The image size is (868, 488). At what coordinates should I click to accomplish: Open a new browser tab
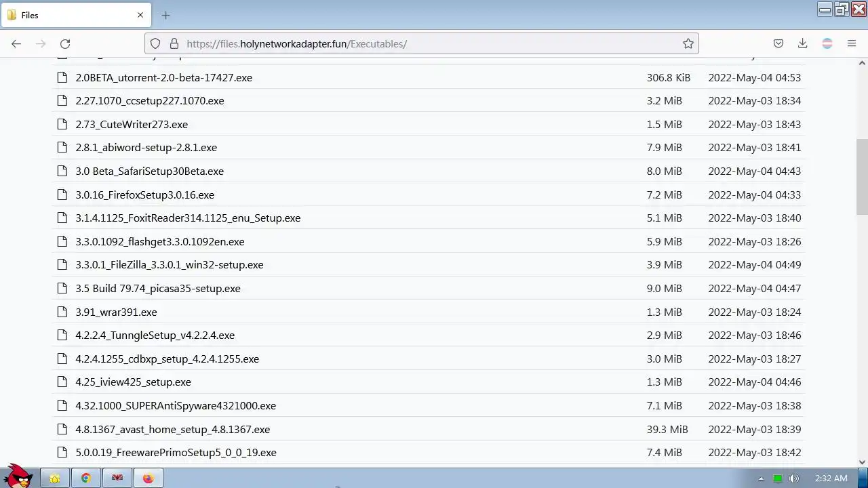pyautogui.click(x=165, y=15)
